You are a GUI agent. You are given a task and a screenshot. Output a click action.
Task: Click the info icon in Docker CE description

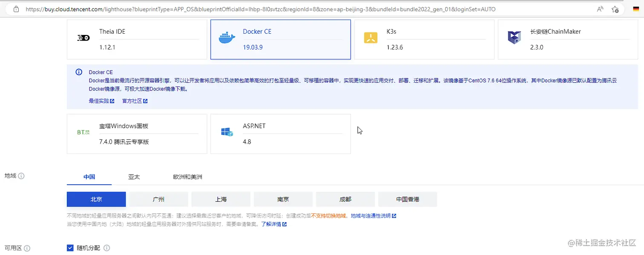(x=79, y=72)
